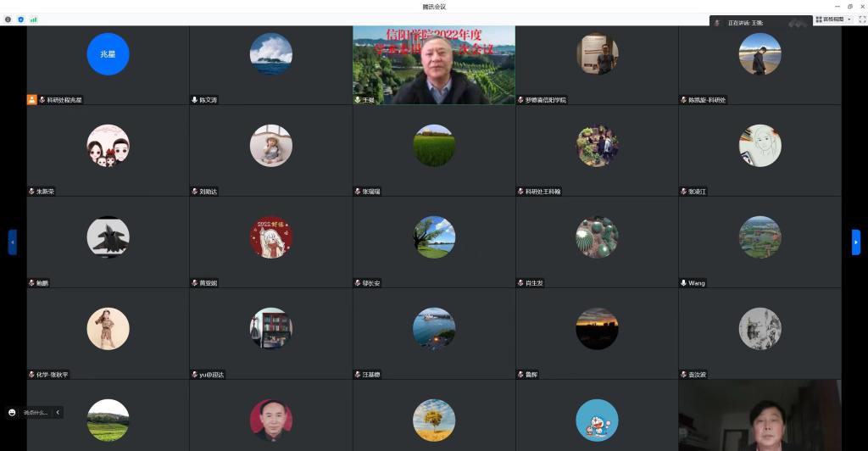Enter fullscreen using the top-right icon

click(862, 19)
